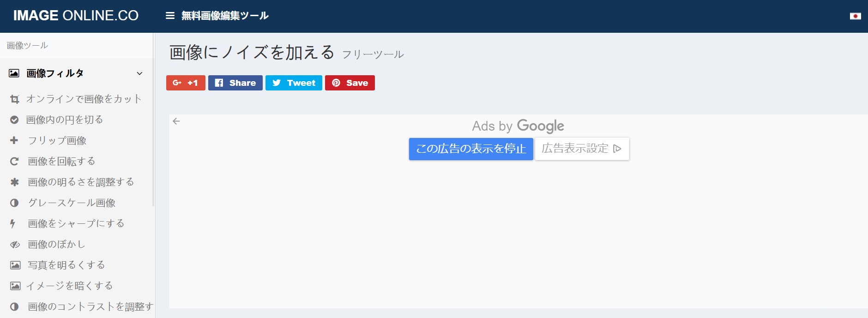Click この広告の表示を停止 button
The width and height of the screenshot is (868, 318).
click(x=470, y=149)
